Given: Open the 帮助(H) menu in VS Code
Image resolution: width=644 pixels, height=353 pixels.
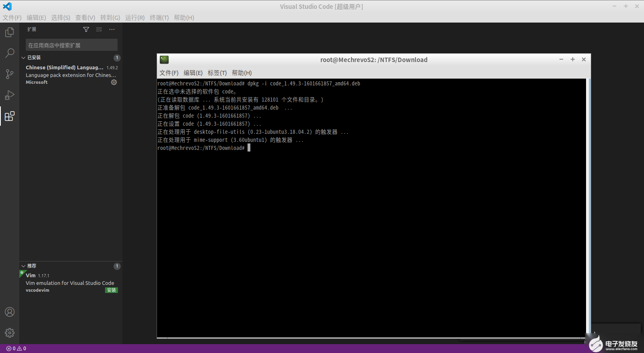Looking at the screenshot, I should pyautogui.click(x=184, y=18).
